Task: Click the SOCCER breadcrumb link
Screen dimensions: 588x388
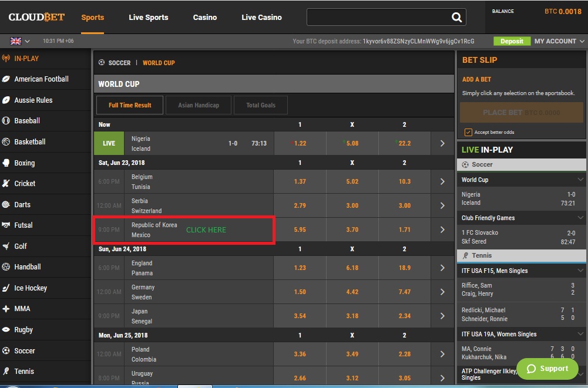Action: click(x=119, y=63)
